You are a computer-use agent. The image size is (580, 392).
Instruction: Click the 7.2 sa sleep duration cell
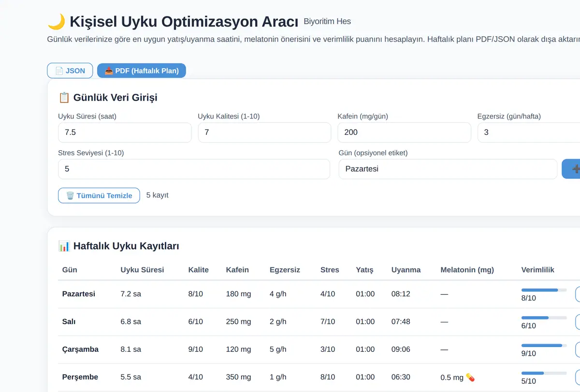point(131,294)
